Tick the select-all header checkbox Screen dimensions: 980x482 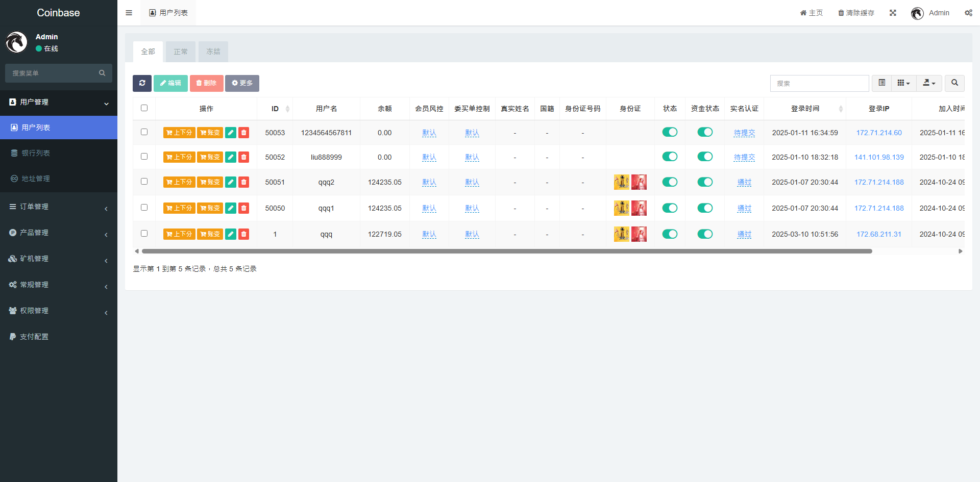point(144,108)
